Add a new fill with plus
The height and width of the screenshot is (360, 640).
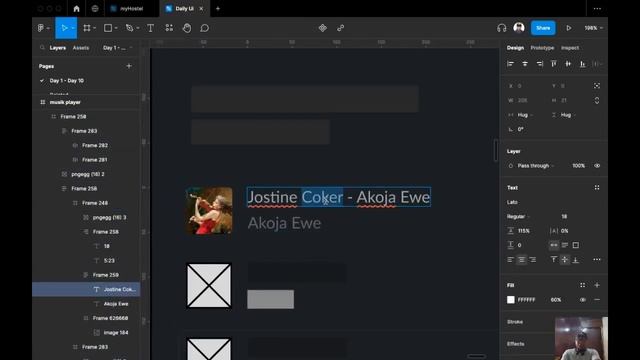(597, 285)
